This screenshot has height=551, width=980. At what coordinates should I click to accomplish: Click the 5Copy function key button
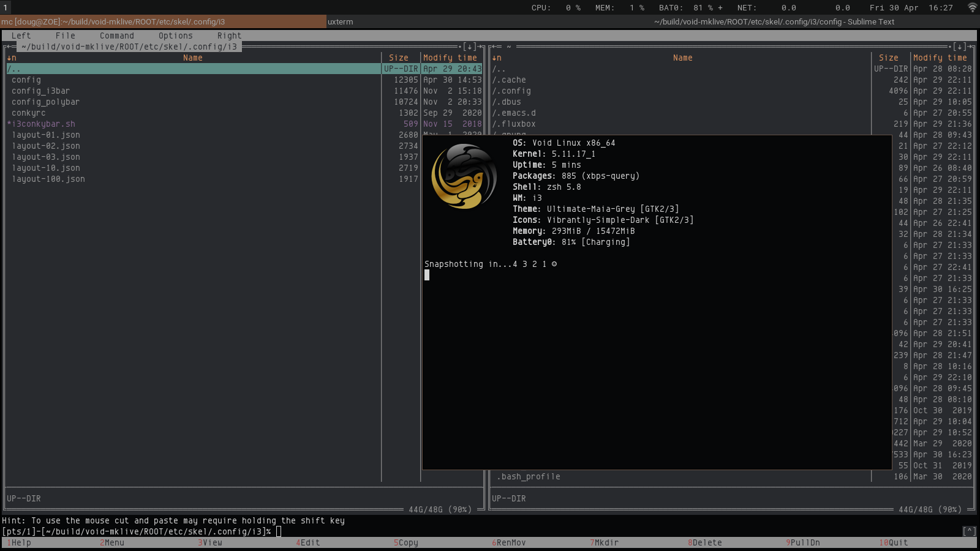click(405, 542)
